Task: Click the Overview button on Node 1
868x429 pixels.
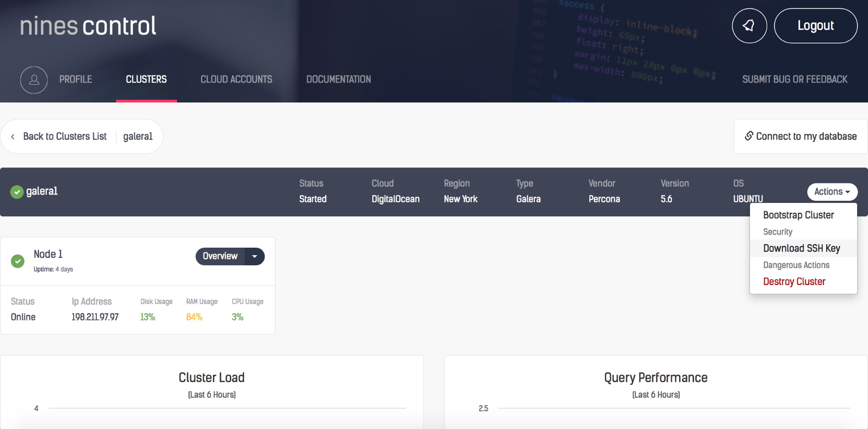Action: [x=220, y=256]
